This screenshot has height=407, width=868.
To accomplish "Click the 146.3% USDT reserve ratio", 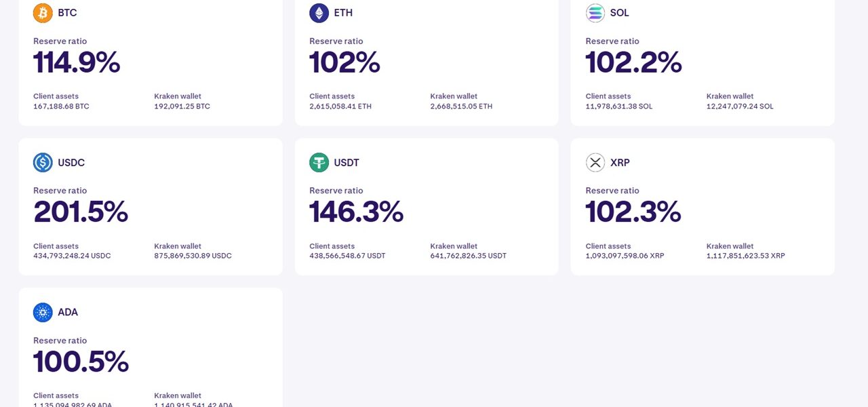I will tap(356, 212).
